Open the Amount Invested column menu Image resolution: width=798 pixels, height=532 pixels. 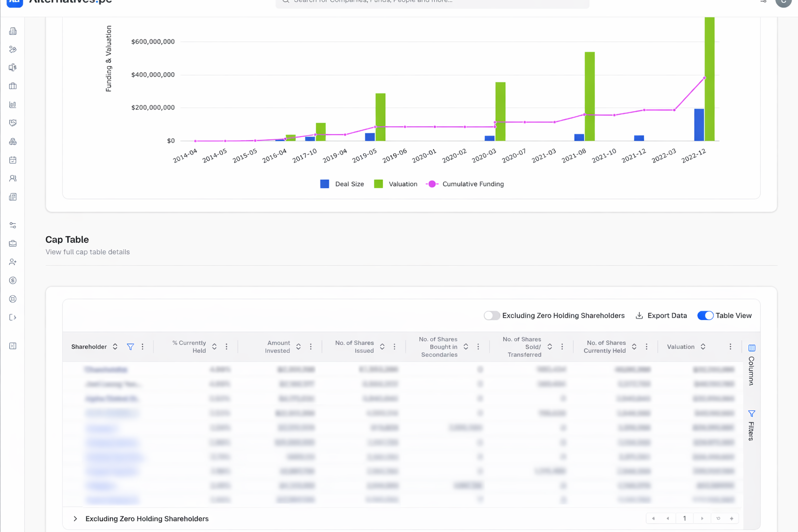click(311, 347)
